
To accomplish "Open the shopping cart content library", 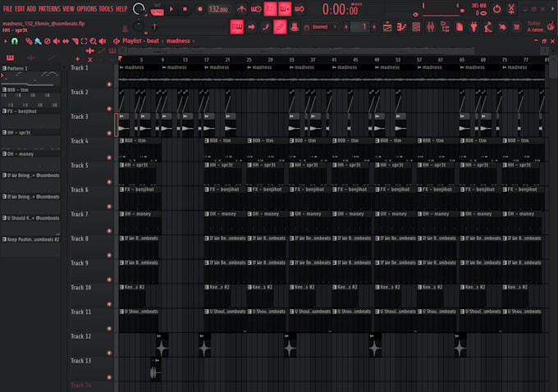I will point(517,27).
